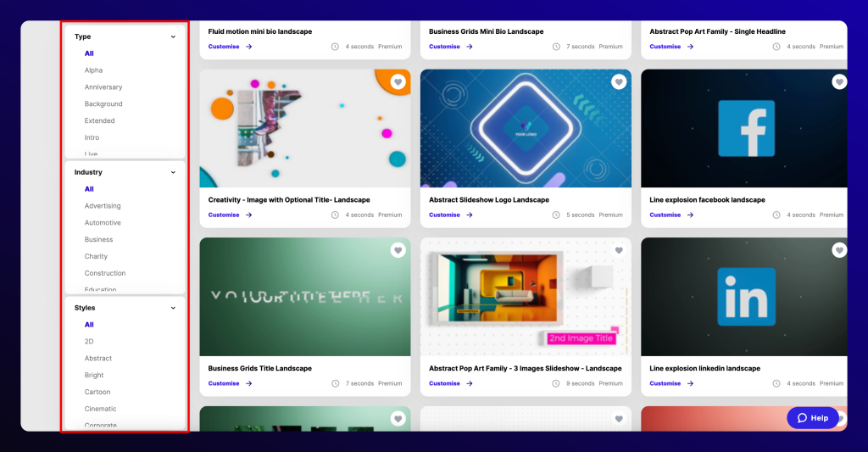868x452 pixels.
Task: Collapse the Type filter section
Action: tap(173, 36)
